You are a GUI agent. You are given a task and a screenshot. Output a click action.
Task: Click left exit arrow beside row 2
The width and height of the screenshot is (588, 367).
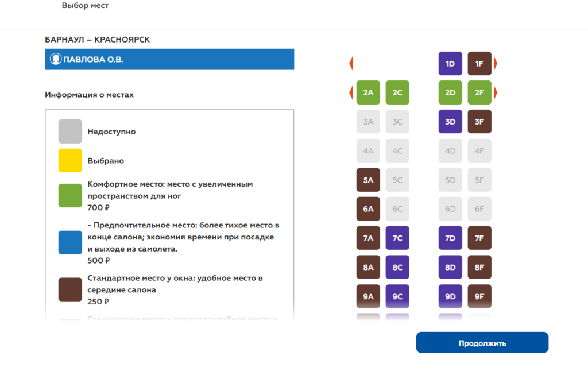(x=351, y=92)
